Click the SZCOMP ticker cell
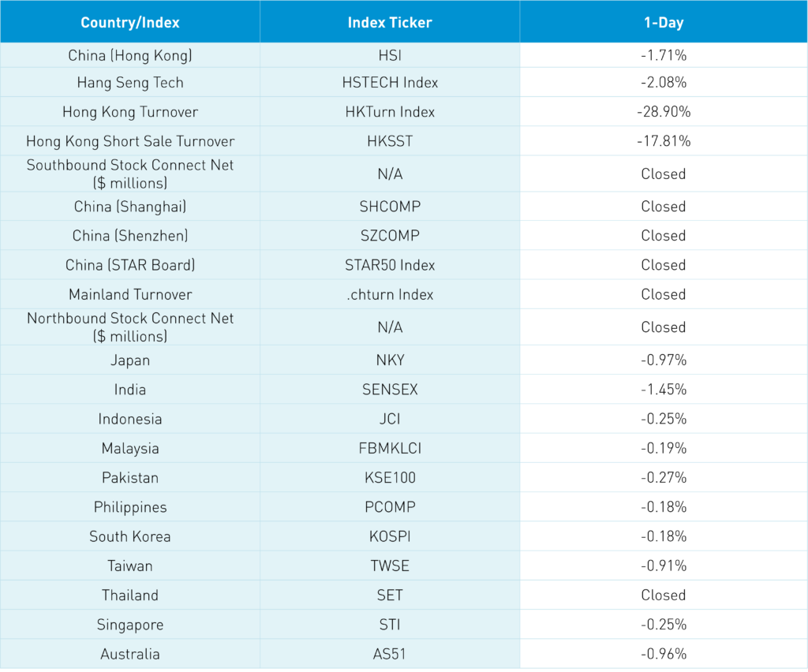 390,236
